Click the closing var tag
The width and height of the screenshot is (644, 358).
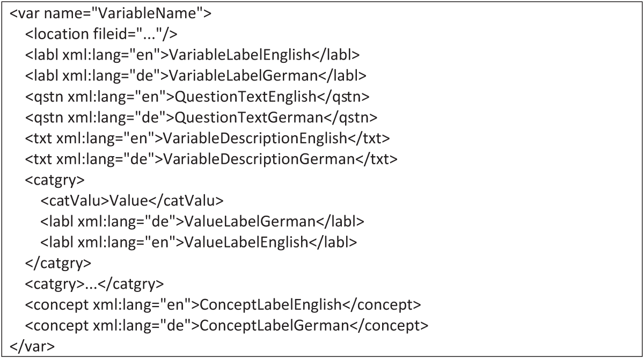(x=32, y=346)
